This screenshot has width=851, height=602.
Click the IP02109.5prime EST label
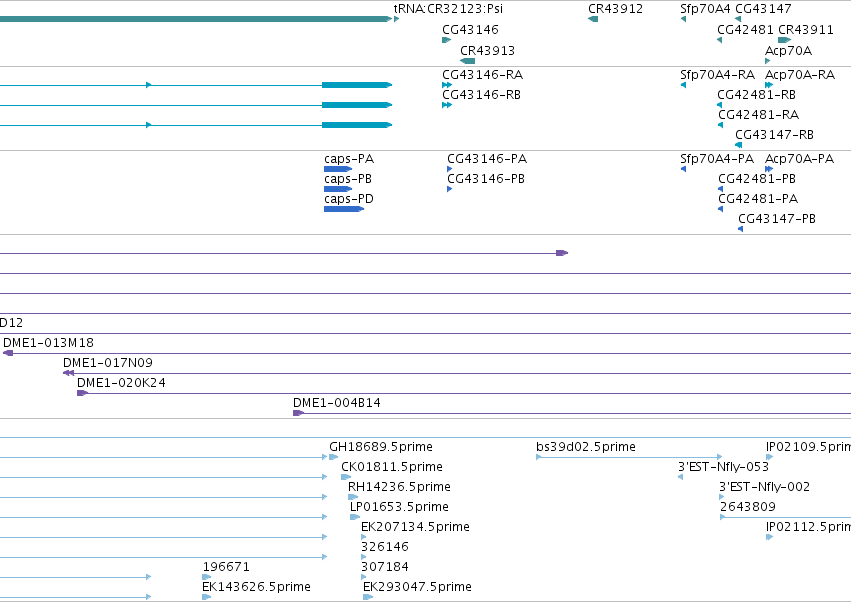[x=808, y=447]
